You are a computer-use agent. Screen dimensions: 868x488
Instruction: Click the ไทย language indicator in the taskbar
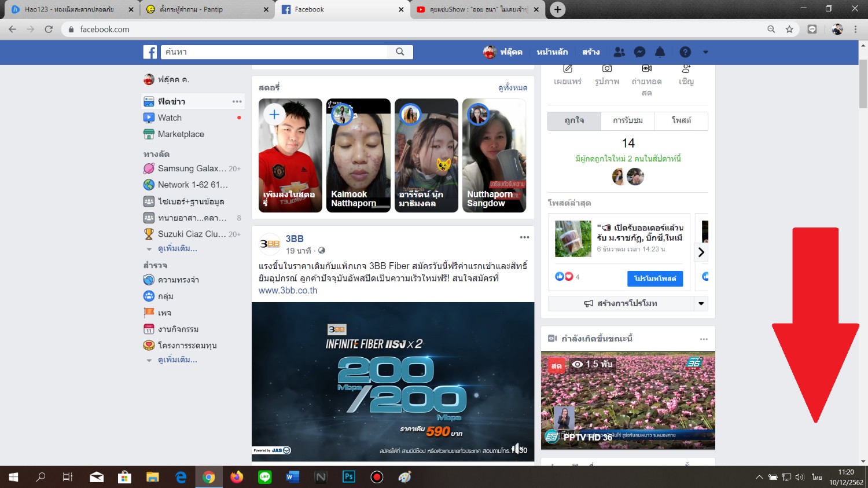click(816, 477)
